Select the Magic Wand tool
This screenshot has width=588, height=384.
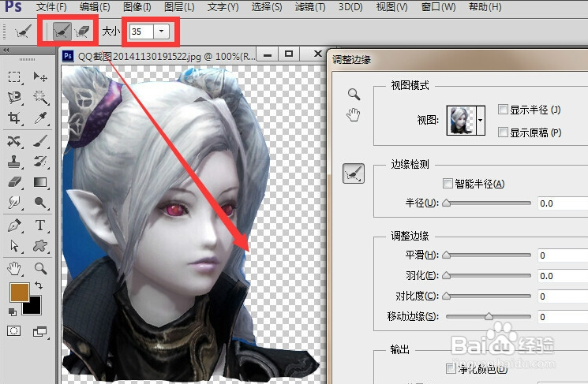click(x=40, y=98)
